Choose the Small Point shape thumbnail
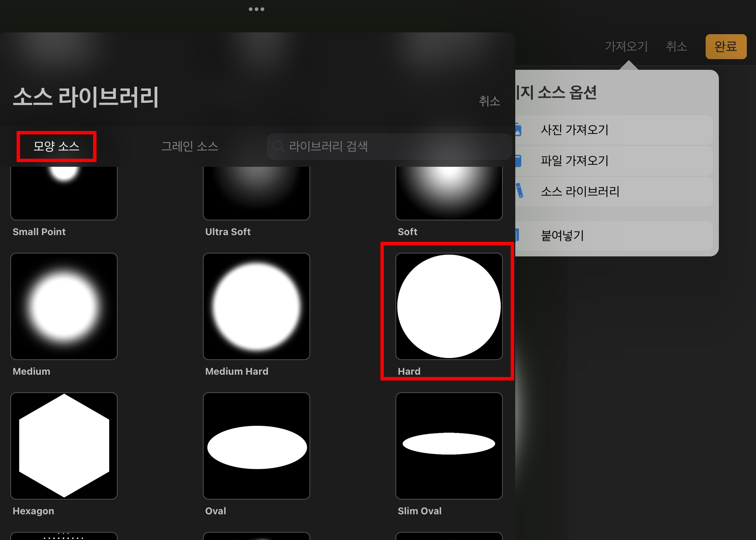Image resolution: width=756 pixels, height=540 pixels. click(x=64, y=193)
